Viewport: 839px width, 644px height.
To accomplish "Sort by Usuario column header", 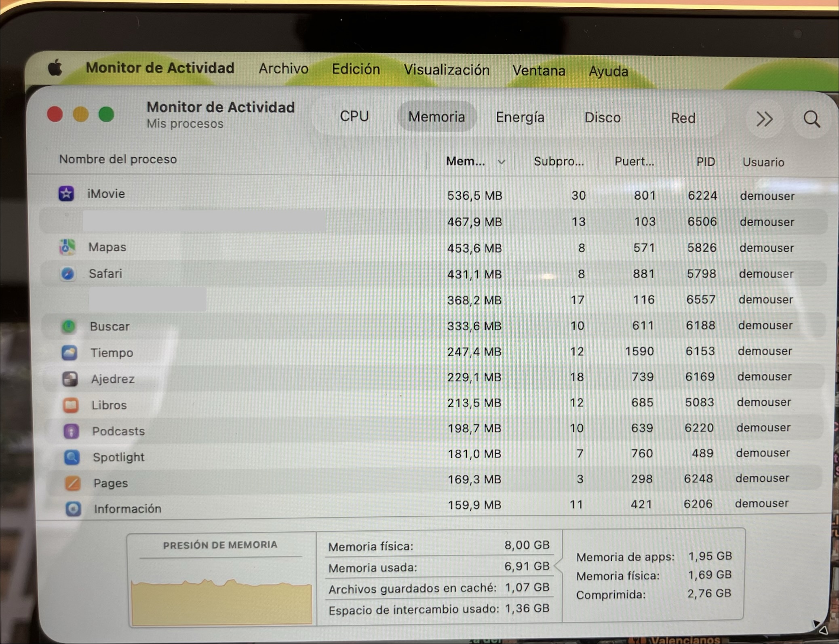I will coord(763,162).
